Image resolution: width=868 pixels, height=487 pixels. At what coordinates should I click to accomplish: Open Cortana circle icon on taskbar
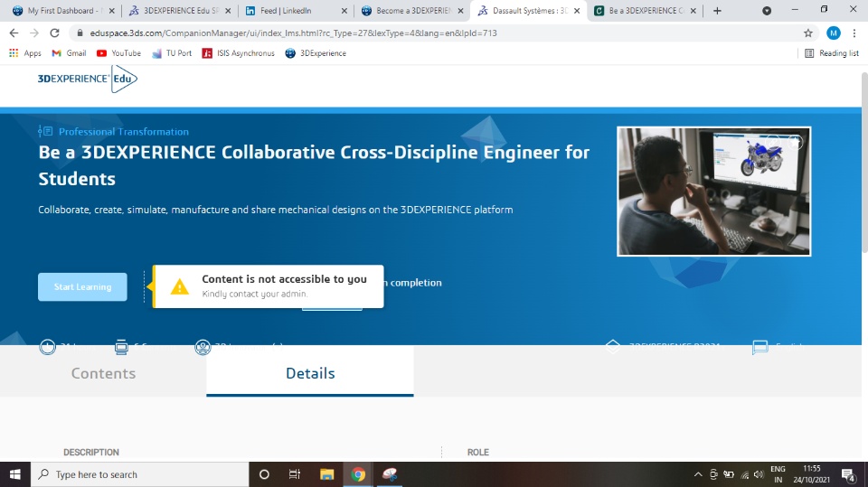[x=264, y=474]
